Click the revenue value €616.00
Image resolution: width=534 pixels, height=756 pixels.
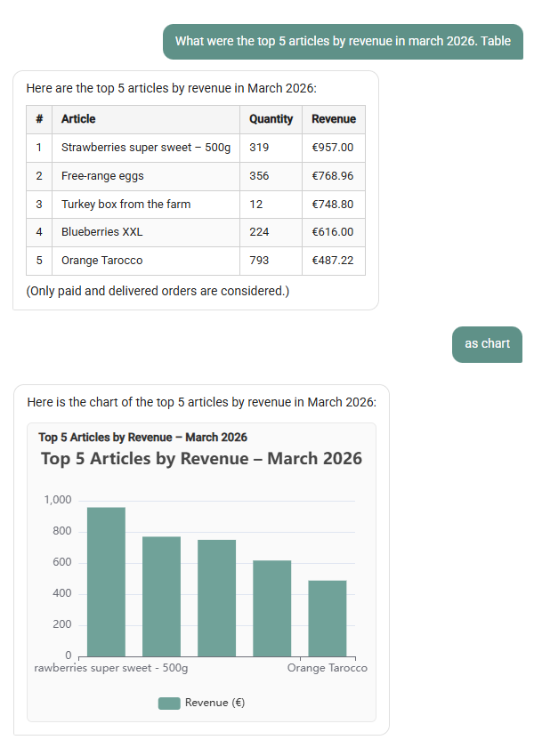point(332,232)
